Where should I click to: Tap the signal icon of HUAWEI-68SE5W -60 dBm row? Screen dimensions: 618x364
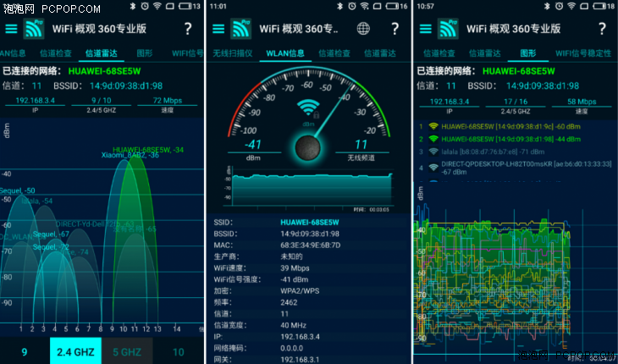pyautogui.click(x=433, y=126)
